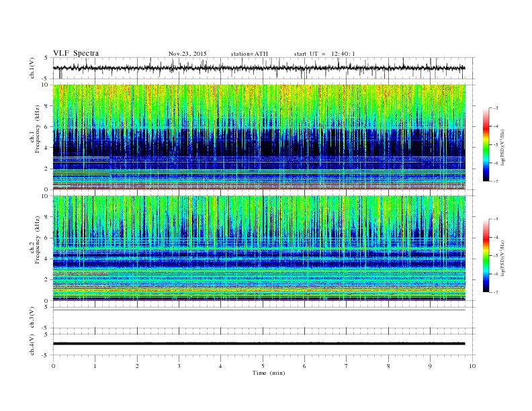Click time-axis tick label '9'
The height and width of the screenshot is (411, 532).
[x=430, y=366]
